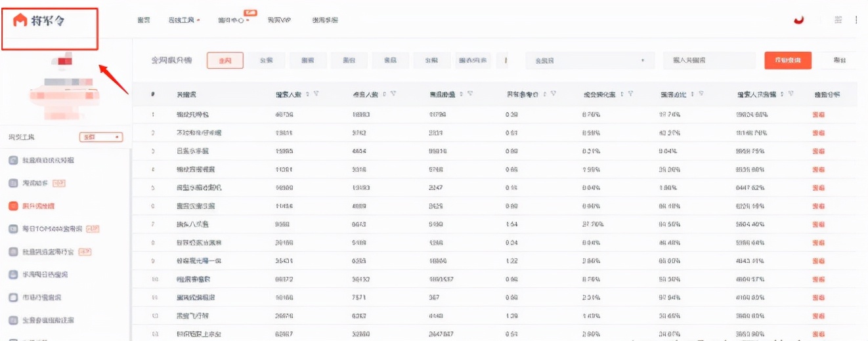Screen dimensions: 868x341
Task: Open the fifth sidebar item with badge
Action: pyautogui.click(x=50, y=252)
